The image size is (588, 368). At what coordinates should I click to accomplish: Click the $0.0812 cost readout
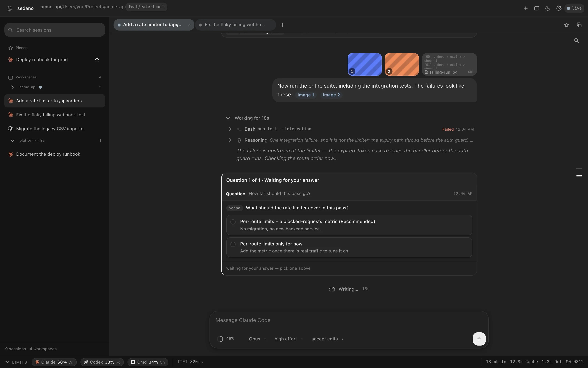(x=574, y=362)
